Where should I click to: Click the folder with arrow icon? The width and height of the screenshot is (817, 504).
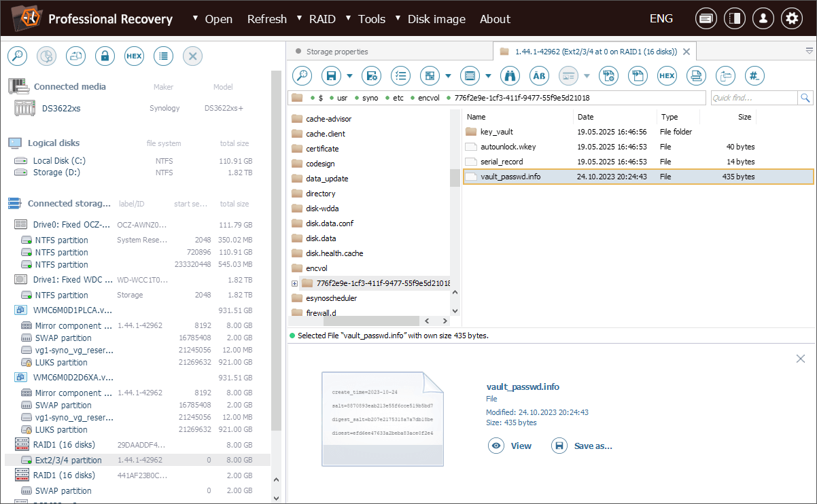pyautogui.click(x=726, y=75)
